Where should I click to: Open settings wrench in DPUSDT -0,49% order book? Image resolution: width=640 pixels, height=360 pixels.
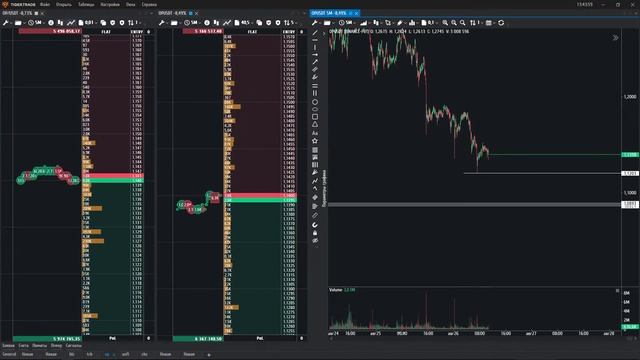pos(162,23)
